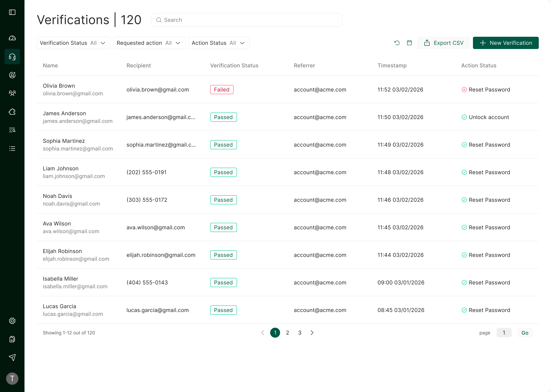Viewport: 551px width, 392px height.
Task: Click the Recipient column header
Action: click(x=139, y=66)
